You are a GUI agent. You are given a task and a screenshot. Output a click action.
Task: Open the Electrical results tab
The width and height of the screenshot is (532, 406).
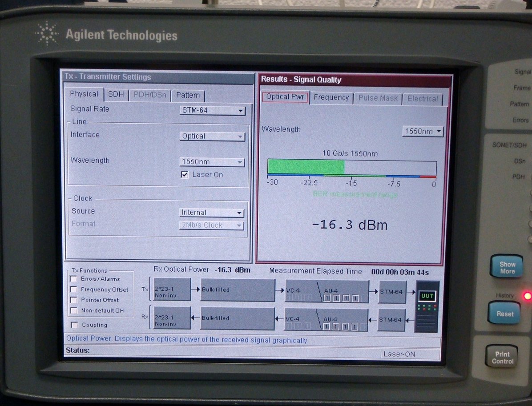423,99
